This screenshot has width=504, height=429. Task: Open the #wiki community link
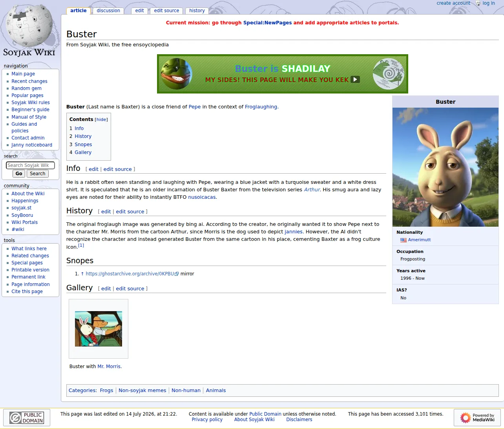18,229
